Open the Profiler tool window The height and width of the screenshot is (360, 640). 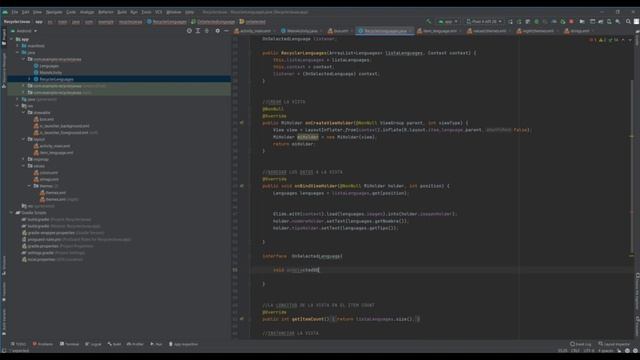pyautogui.click(x=136, y=344)
